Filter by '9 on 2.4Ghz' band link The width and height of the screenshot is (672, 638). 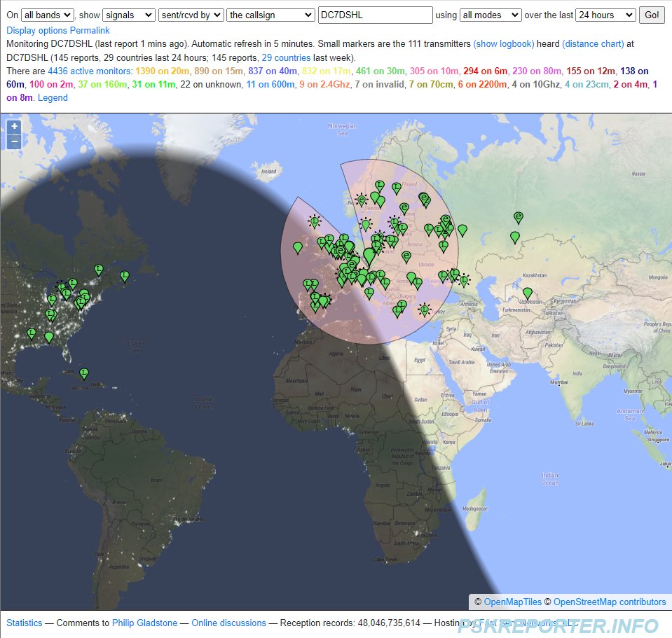click(324, 84)
